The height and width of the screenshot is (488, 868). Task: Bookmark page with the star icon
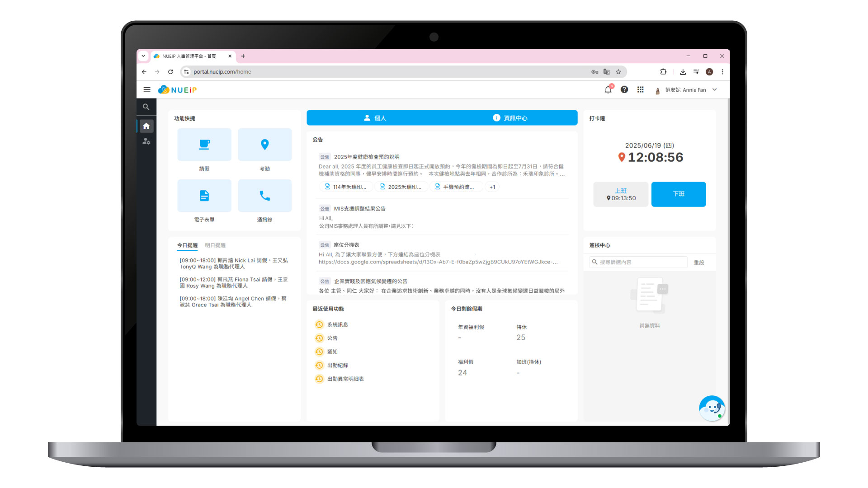618,72
